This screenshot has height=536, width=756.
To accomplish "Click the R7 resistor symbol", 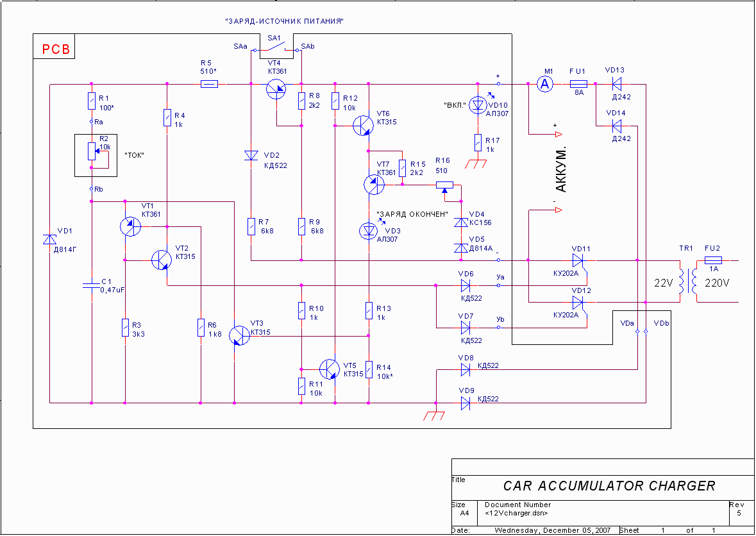I will click(x=251, y=226).
